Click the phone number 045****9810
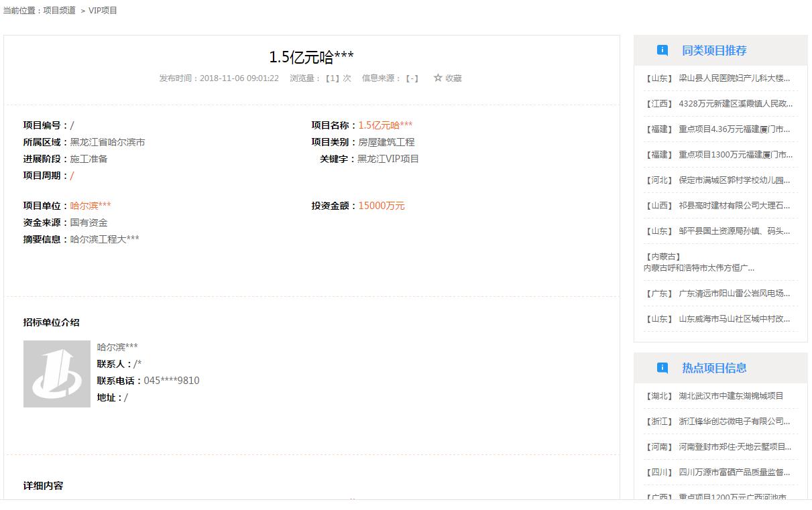812x510 pixels. (x=172, y=380)
